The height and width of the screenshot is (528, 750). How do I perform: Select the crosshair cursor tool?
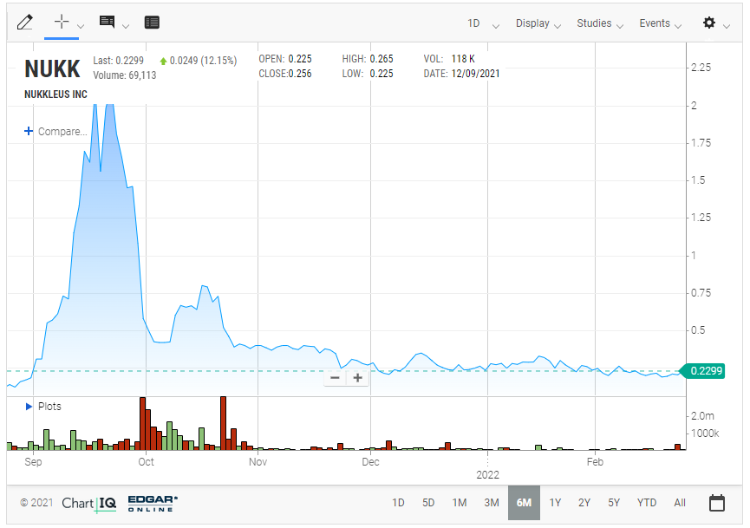tap(62, 22)
